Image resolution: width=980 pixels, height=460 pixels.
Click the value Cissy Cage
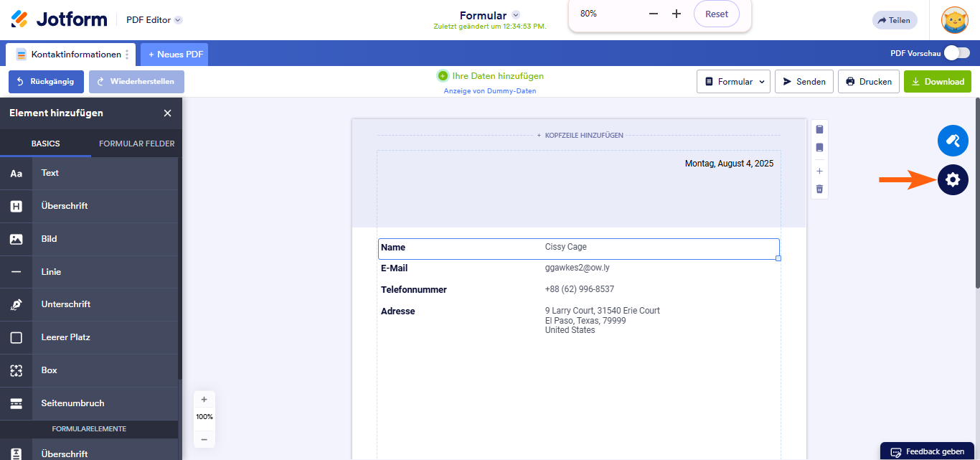point(566,247)
